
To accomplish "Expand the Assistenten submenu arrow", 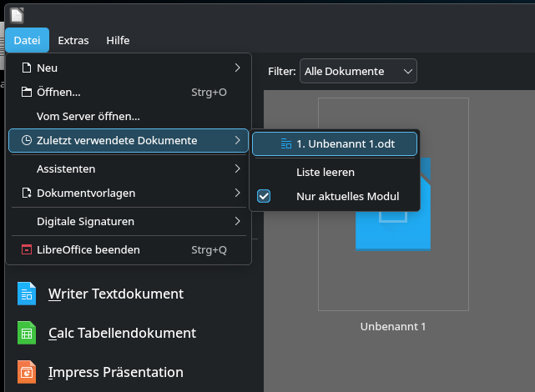I will [238, 168].
